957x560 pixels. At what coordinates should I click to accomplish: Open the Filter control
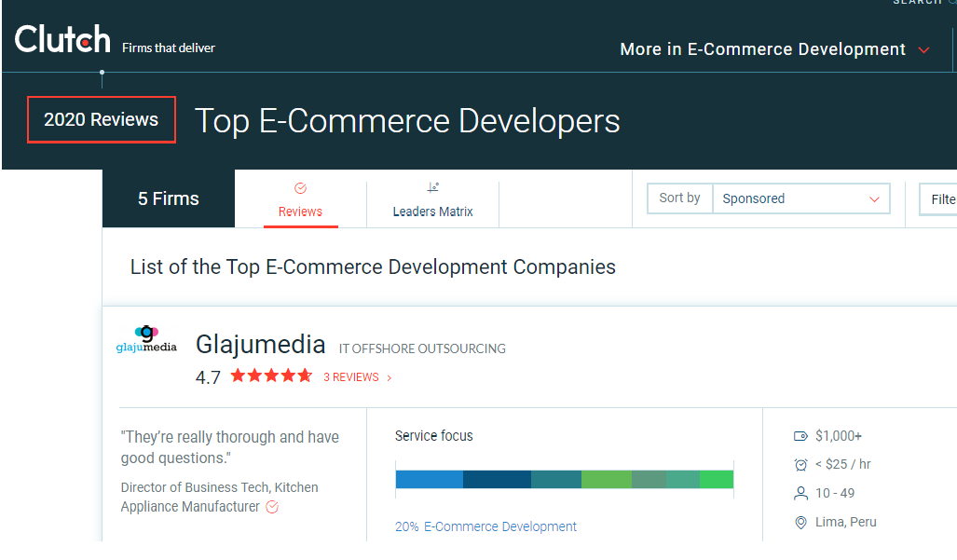(939, 198)
